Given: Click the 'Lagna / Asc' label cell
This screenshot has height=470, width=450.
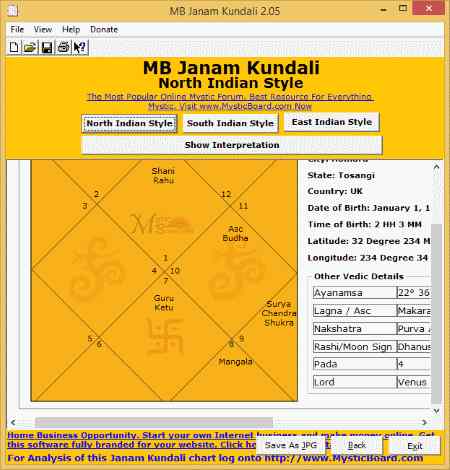Looking at the screenshot, I should (x=354, y=311).
